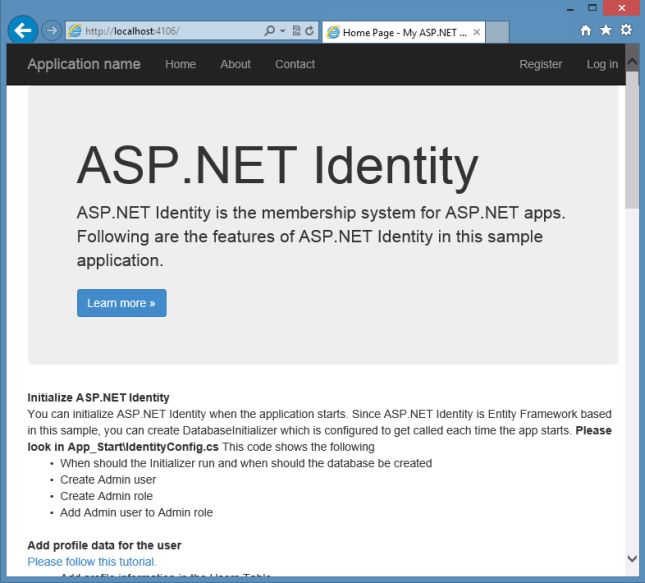
Task: Click the scrollbar up arrow
Action: 632,62
